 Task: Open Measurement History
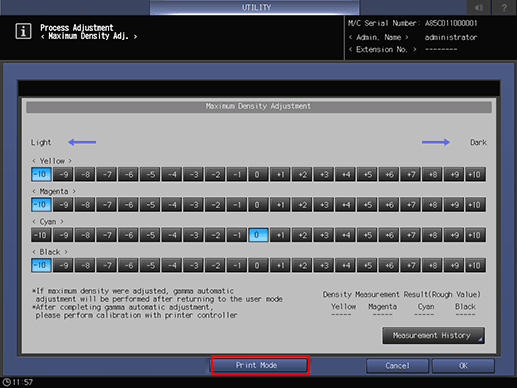pyautogui.click(x=433, y=335)
